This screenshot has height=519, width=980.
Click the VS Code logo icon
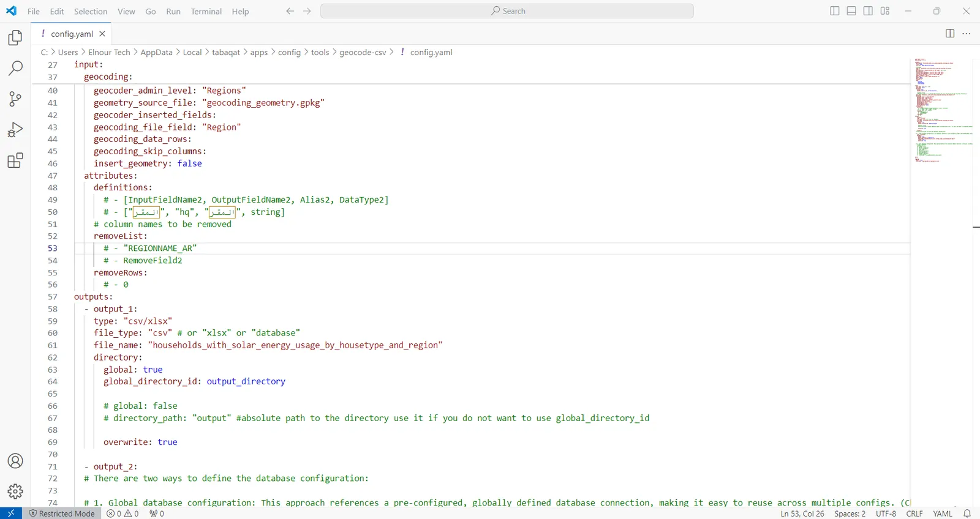12,11
